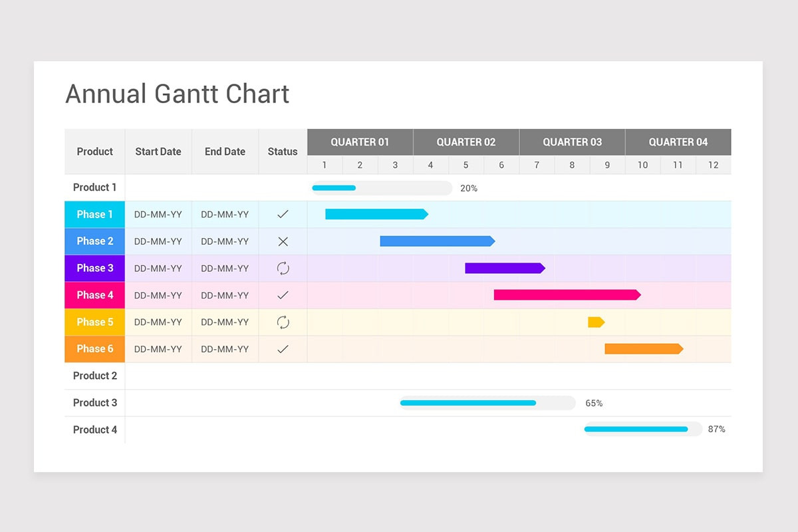Click the QUARTER 02 header
Viewport: 798px width, 532px height.
(x=465, y=142)
